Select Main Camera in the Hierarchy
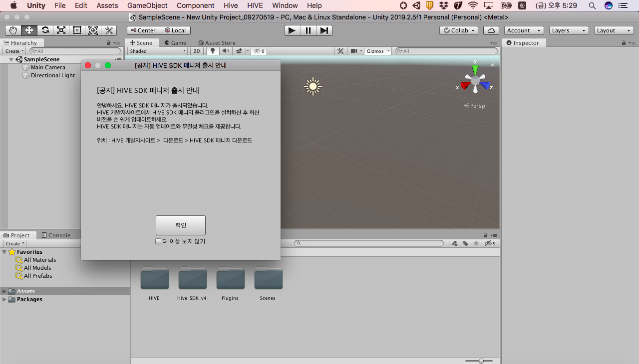This screenshot has width=639, height=364. point(48,67)
